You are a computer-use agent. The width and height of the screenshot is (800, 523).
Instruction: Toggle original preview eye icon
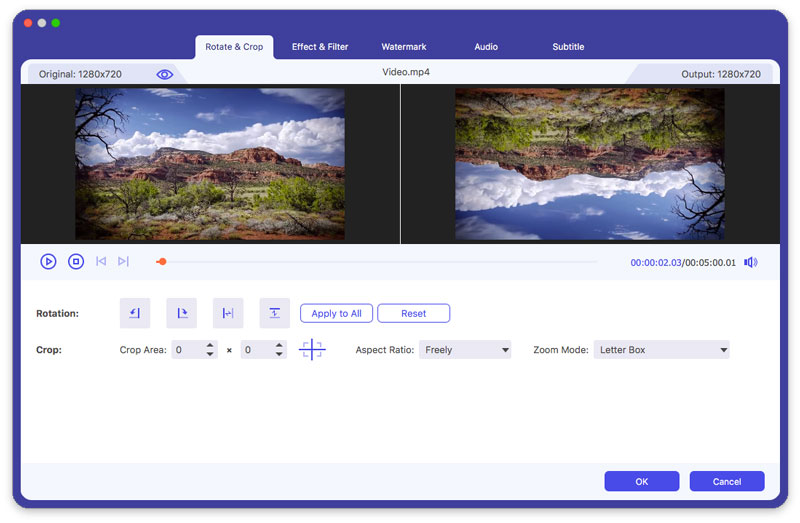click(164, 74)
